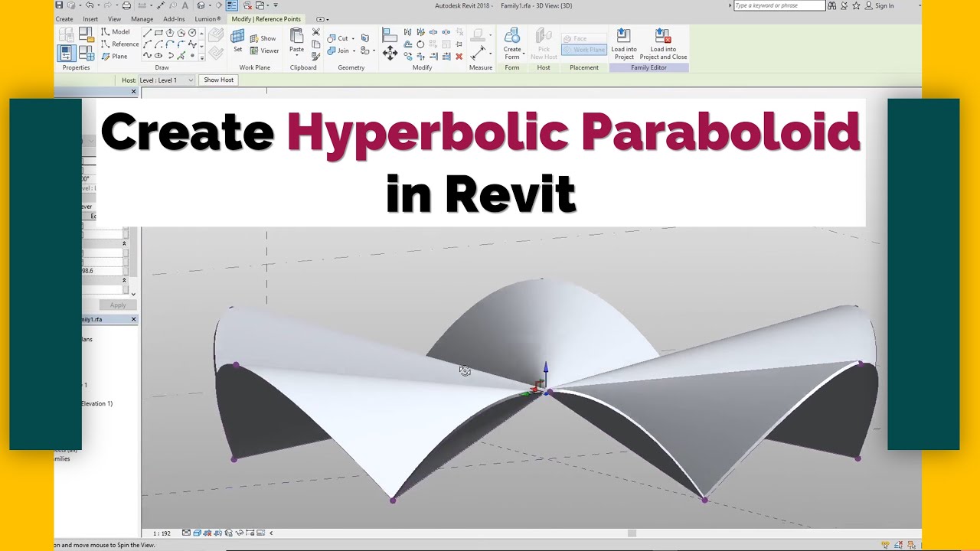Click the Measure Between Two References tool
Viewport: 980px width, 551px height.
click(x=478, y=52)
